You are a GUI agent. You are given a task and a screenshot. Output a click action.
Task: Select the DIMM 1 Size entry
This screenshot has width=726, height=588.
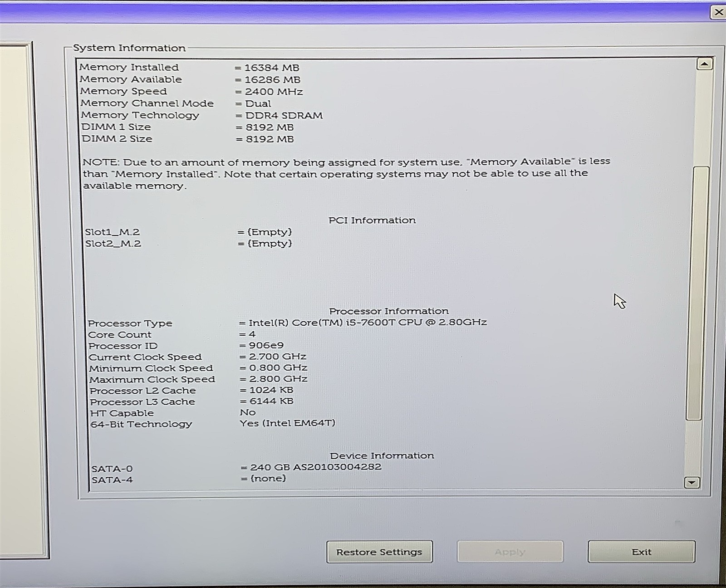[116, 127]
